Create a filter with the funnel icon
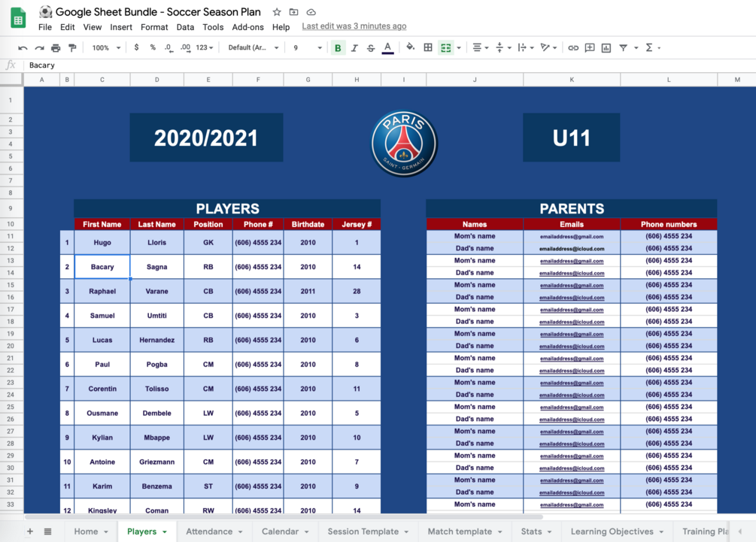 [x=623, y=47]
